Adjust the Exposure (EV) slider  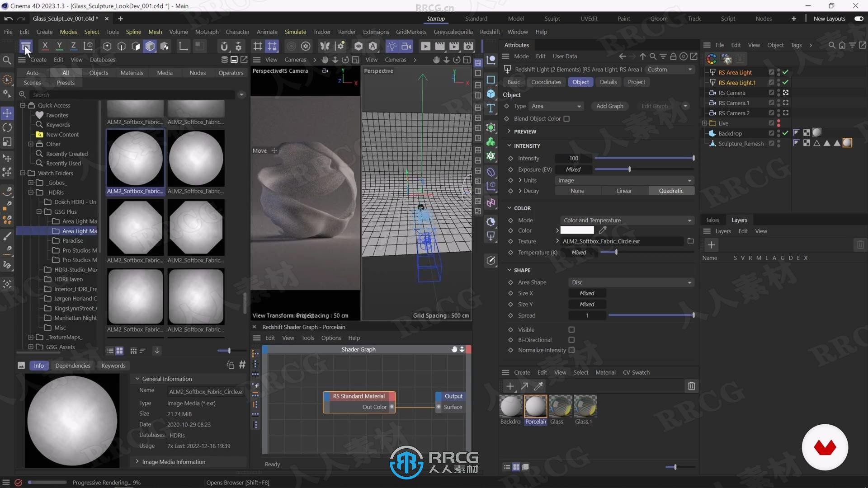[644, 169]
